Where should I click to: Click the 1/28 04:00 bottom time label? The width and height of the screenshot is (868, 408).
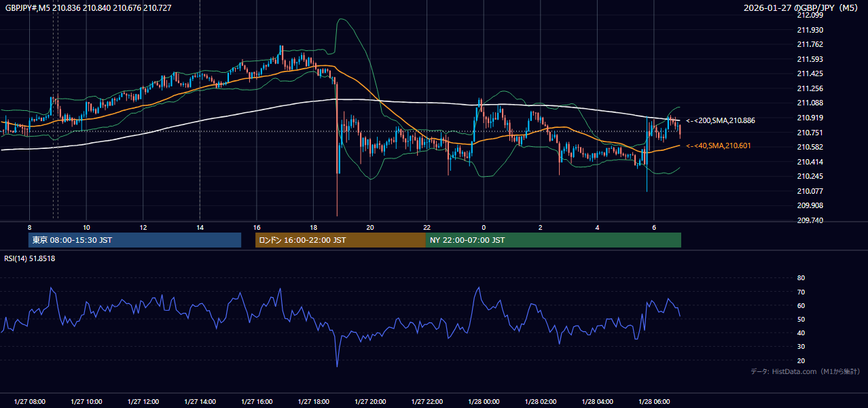tap(597, 402)
